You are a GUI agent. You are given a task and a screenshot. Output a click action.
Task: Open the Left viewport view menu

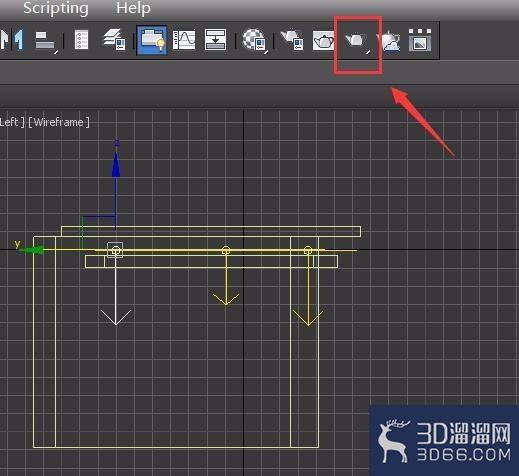pyautogui.click(x=12, y=122)
